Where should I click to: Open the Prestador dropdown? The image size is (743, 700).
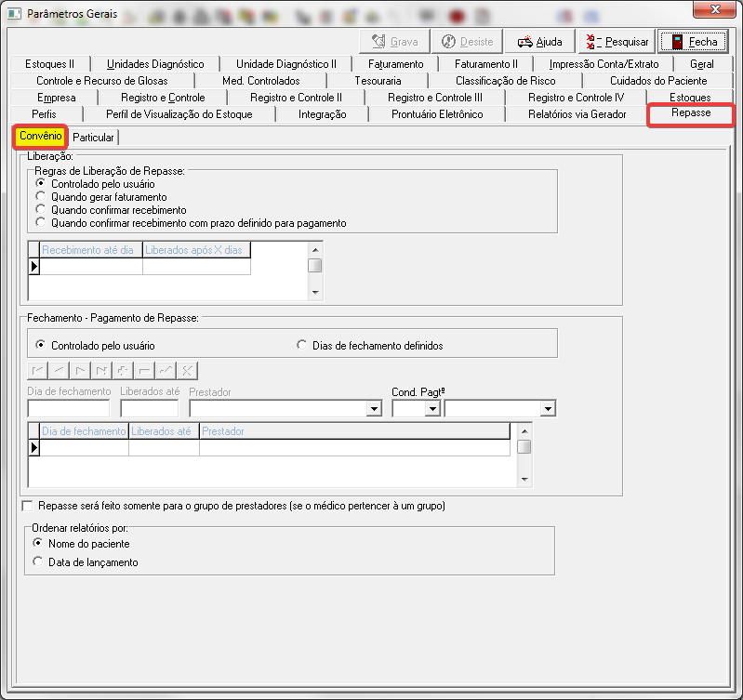[x=374, y=409]
